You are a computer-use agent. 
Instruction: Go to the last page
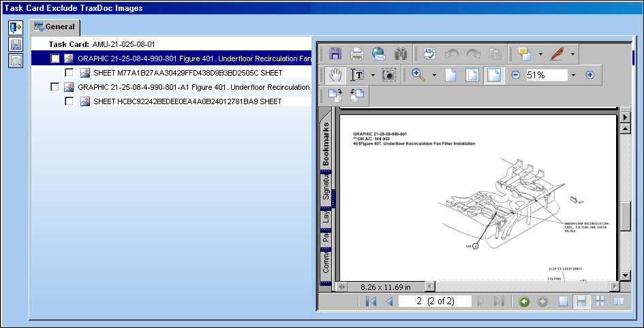[x=499, y=301]
